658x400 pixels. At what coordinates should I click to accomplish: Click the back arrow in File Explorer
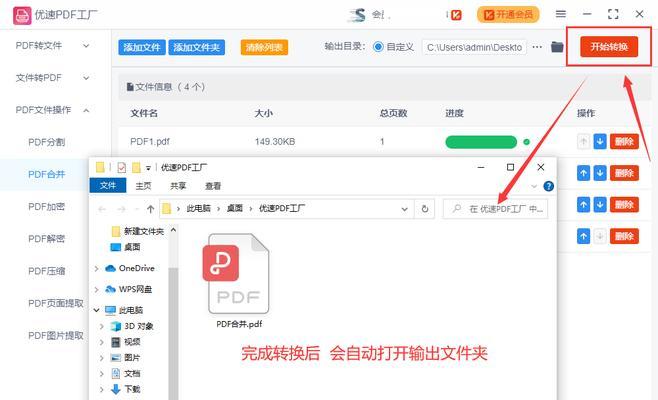click(x=102, y=209)
